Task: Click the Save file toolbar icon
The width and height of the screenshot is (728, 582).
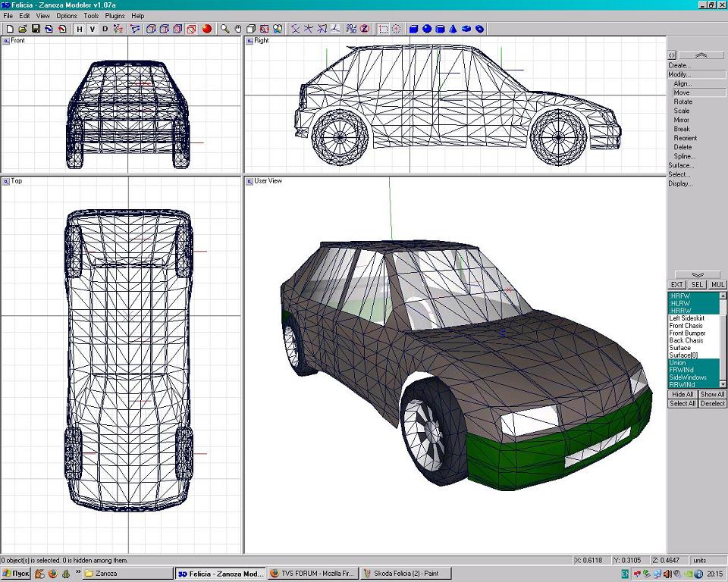Action: point(36,29)
